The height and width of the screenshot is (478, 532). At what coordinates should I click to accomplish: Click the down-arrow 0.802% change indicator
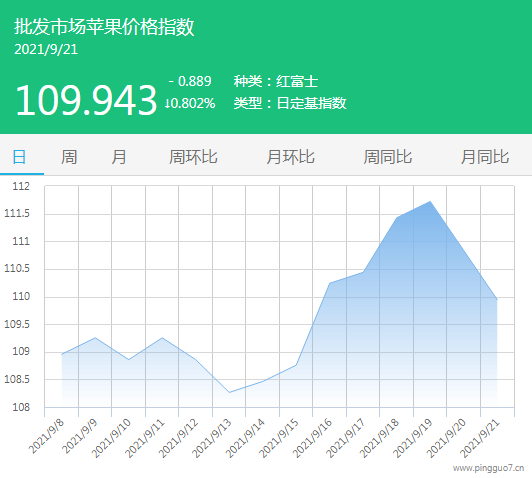(190, 103)
